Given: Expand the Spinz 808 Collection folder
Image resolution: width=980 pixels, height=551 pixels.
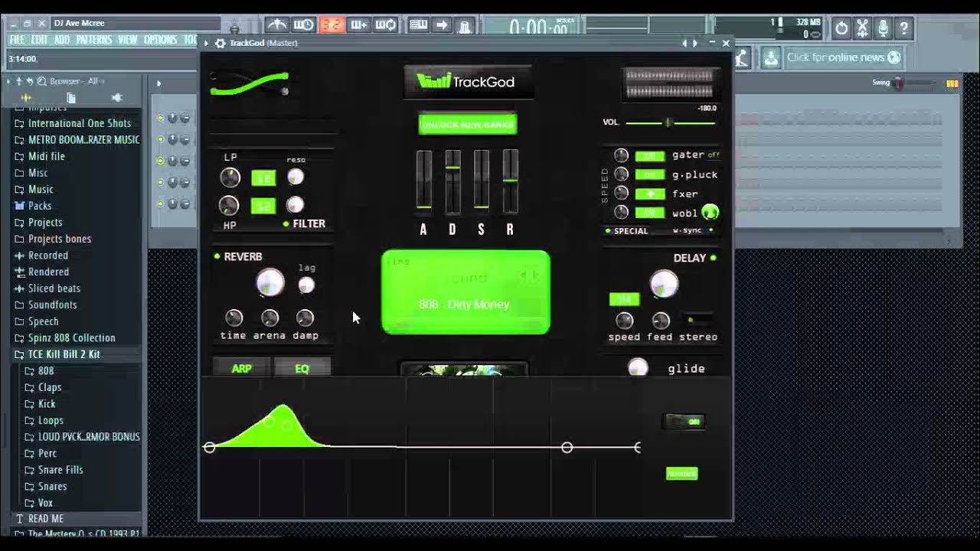Looking at the screenshot, I should click(x=71, y=337).
